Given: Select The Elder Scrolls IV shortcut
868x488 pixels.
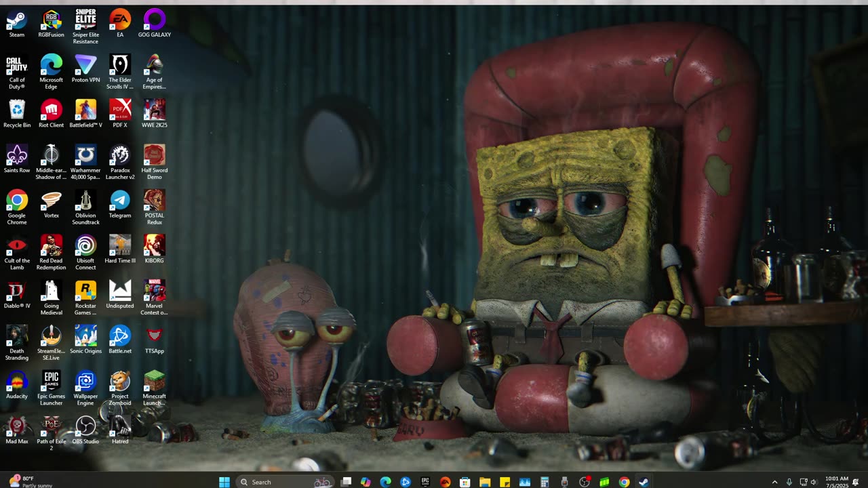Looking at the screenshot, I should click(120, 73).
